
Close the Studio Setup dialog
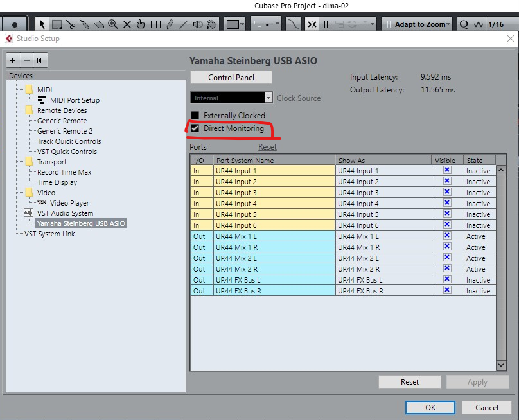coord(511,39)
